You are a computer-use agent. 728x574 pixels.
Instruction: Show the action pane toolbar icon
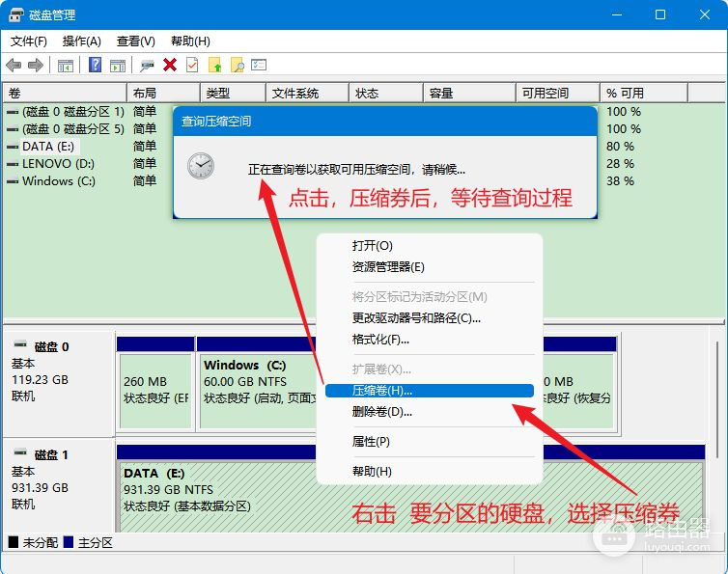tap(118, 66)
